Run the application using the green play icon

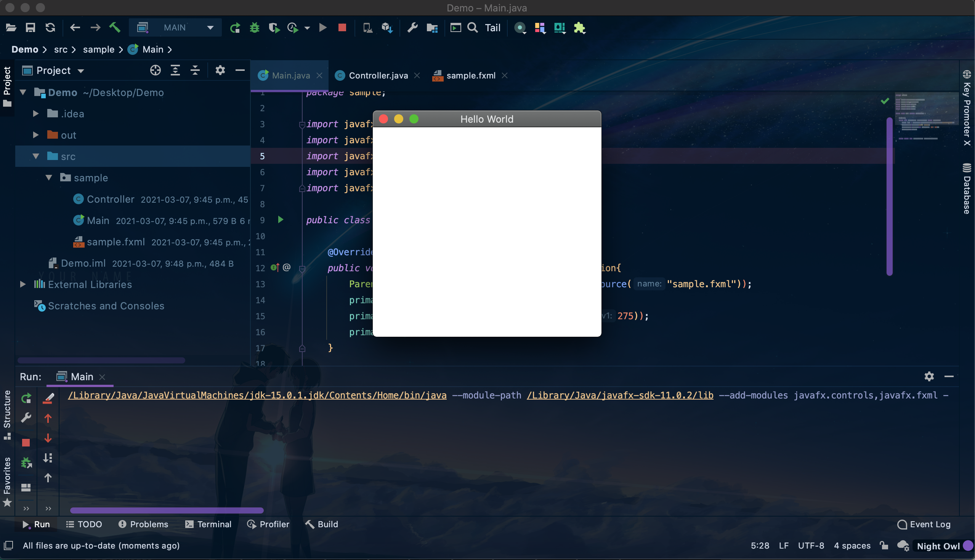point(322,28)
